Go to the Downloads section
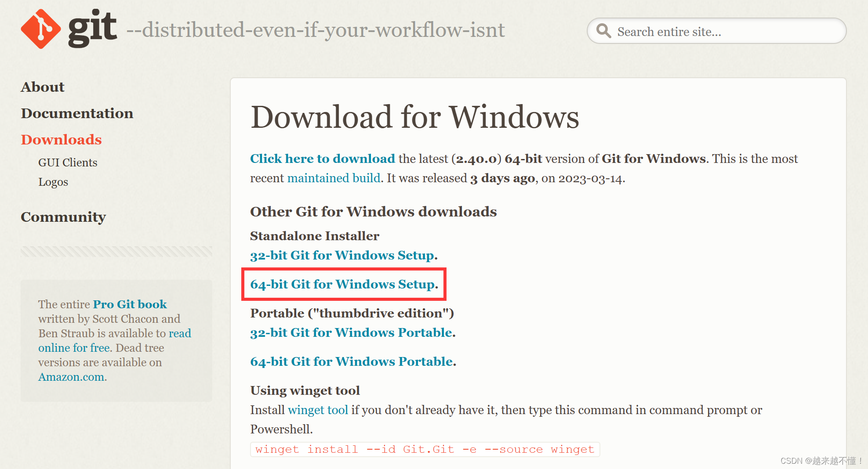Viewport: 868px width, 469px height. 61,140
